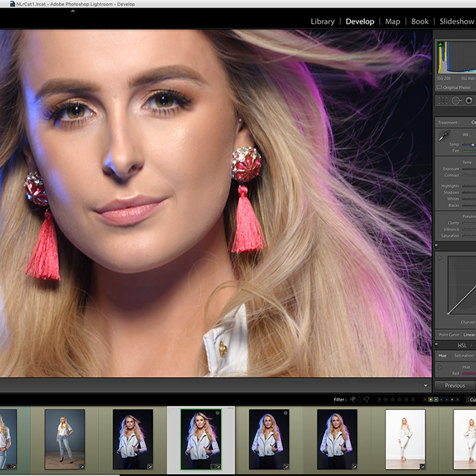Screen dimensions: 476x476
Task: Open the Book module
Action: (420, 22)
